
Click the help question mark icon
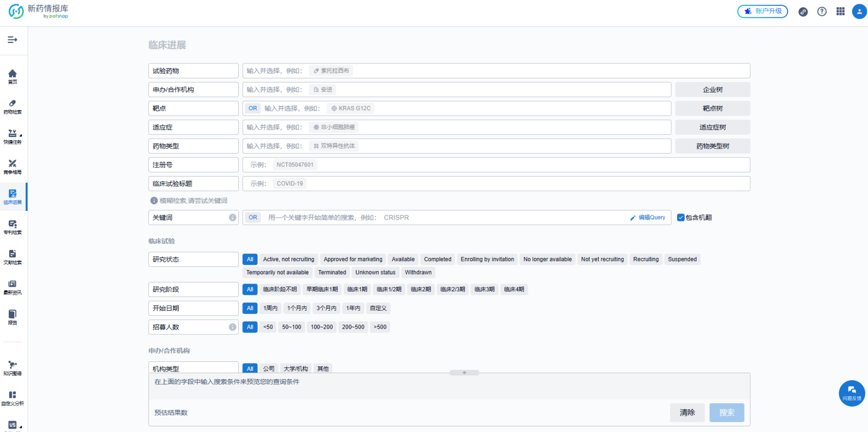click(822, 11)
